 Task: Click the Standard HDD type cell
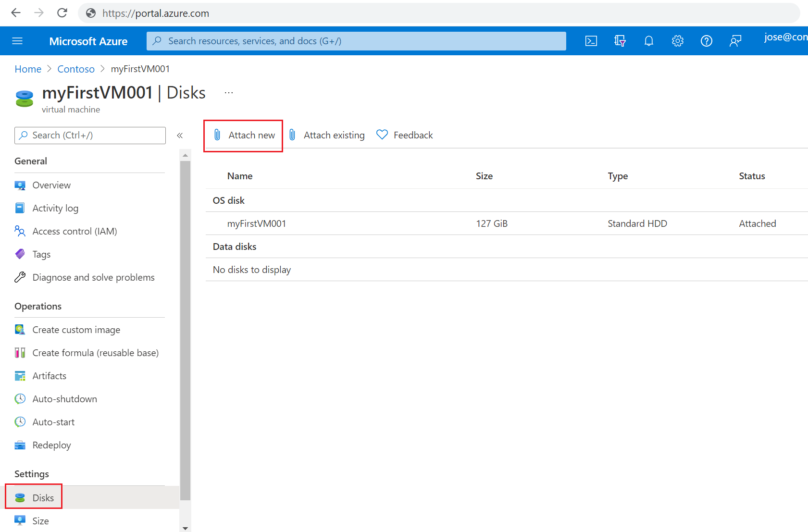pyautogui.click(x=637, y=223)
